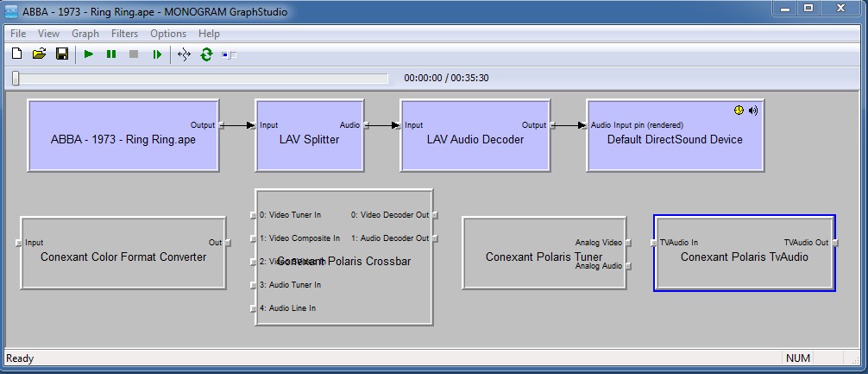Step forward one frame
Screen dimensions: 868x374
point(157,54)
